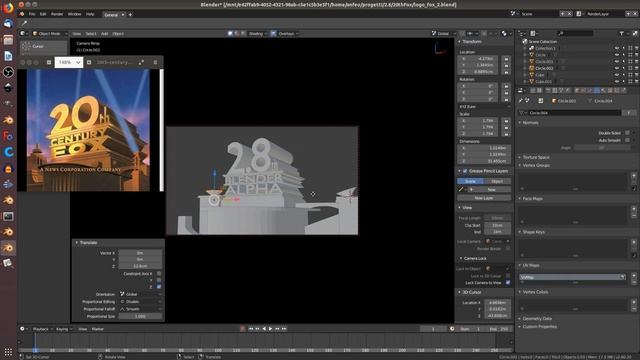Image resolution: width=640 pixels, height=360 pixels.
Task: Open the Show Applications grid in the dock
Action: click(8, 351)
